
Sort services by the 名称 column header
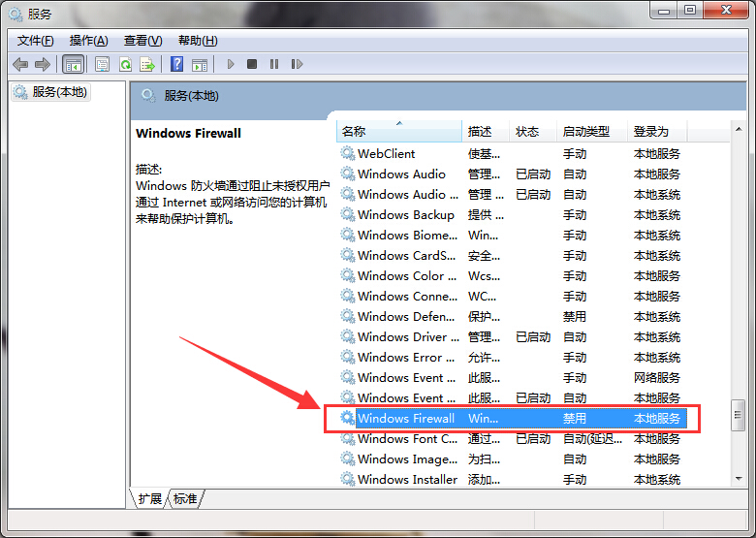[354, 131]
